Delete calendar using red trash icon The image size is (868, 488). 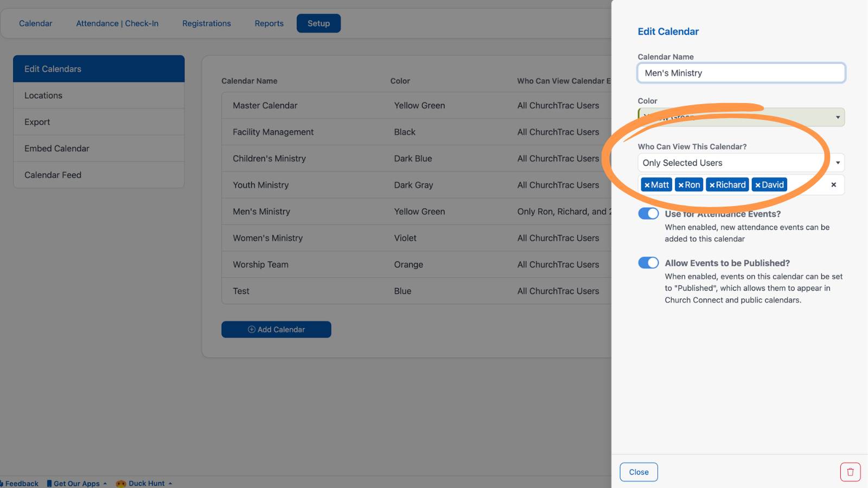(x=850, y=472)
